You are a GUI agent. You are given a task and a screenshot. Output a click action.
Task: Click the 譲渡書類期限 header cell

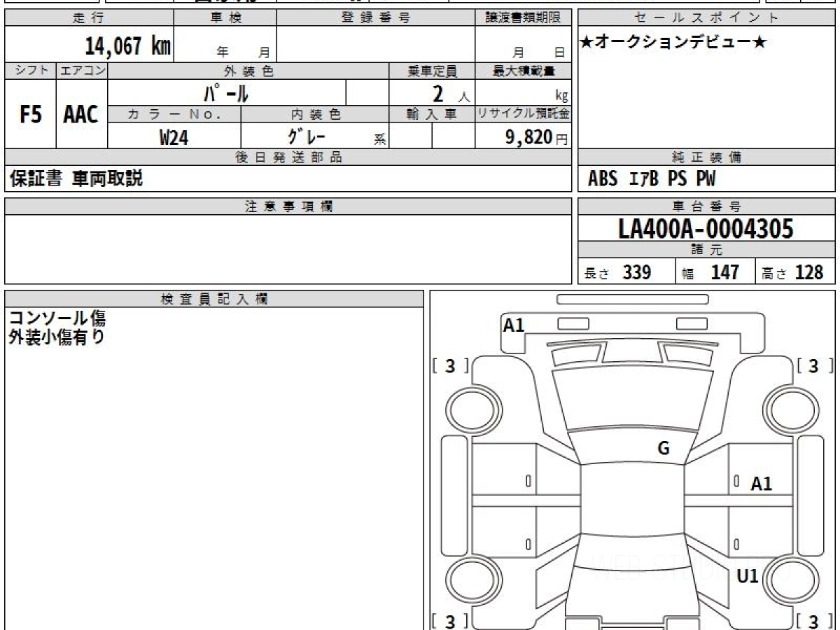point(523,18)
